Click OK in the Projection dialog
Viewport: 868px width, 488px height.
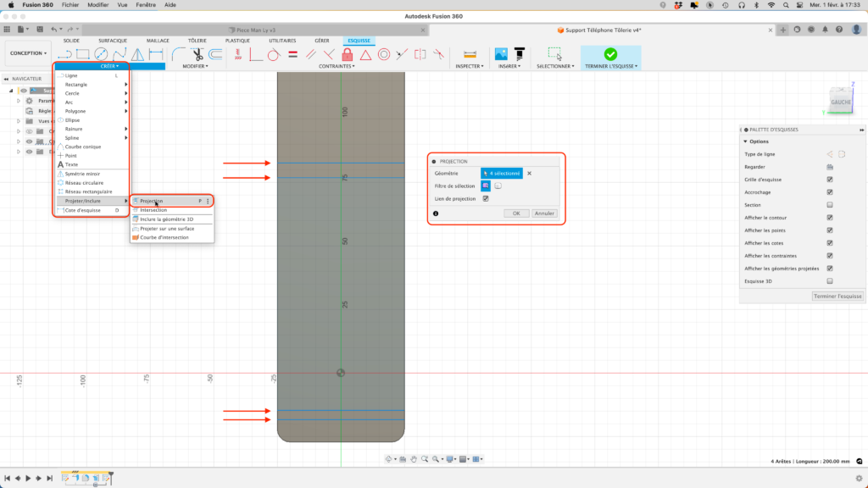click(516, 213)
